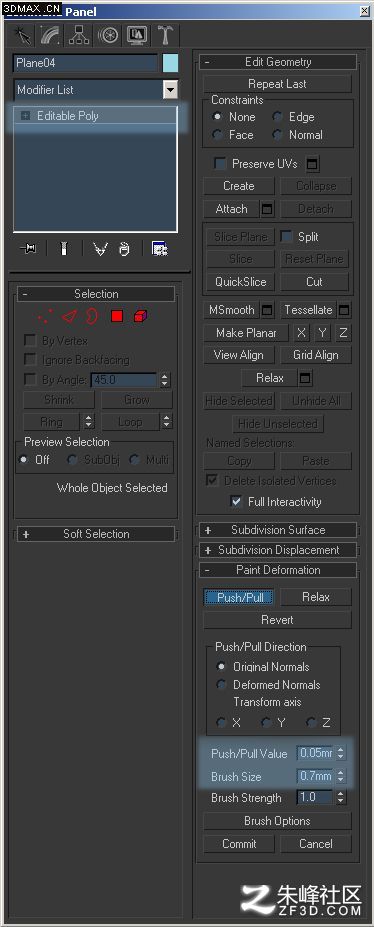This screenshot has width=374, height=927.
Task: Click the Pin Stack icon
Action: pos(28,249)
